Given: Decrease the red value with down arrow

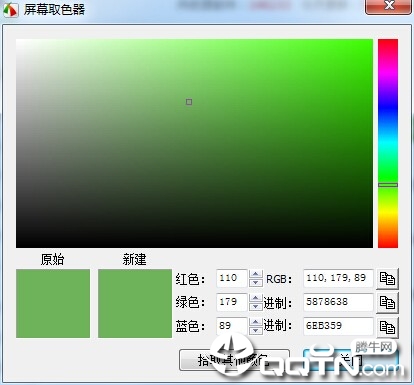Looking at the screenshot, I should [x=256, y=283].
